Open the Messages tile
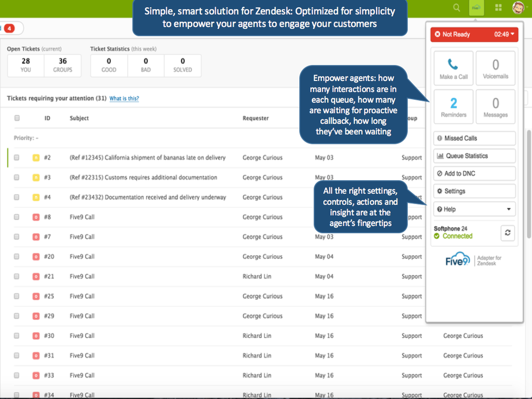 click(x=495, y=107)
